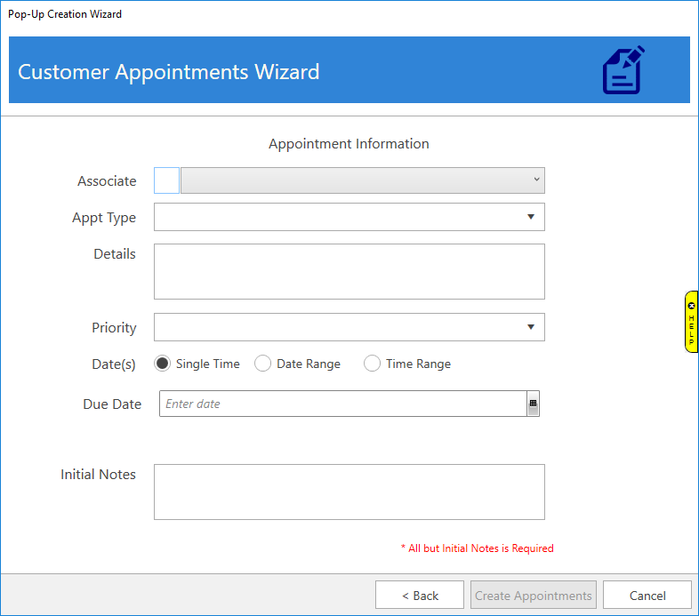Switch to the Time Range option

click(373, 364)
